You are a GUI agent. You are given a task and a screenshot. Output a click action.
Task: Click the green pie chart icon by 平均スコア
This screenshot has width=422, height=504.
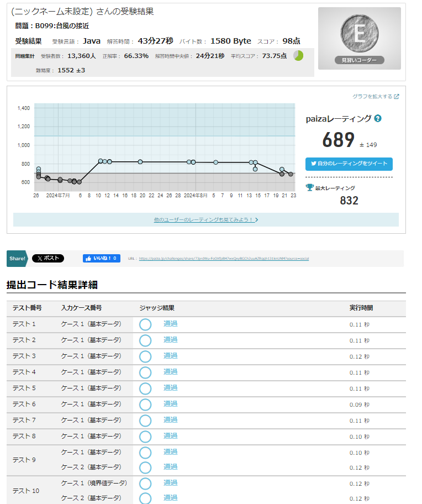[x=298, y=56]
